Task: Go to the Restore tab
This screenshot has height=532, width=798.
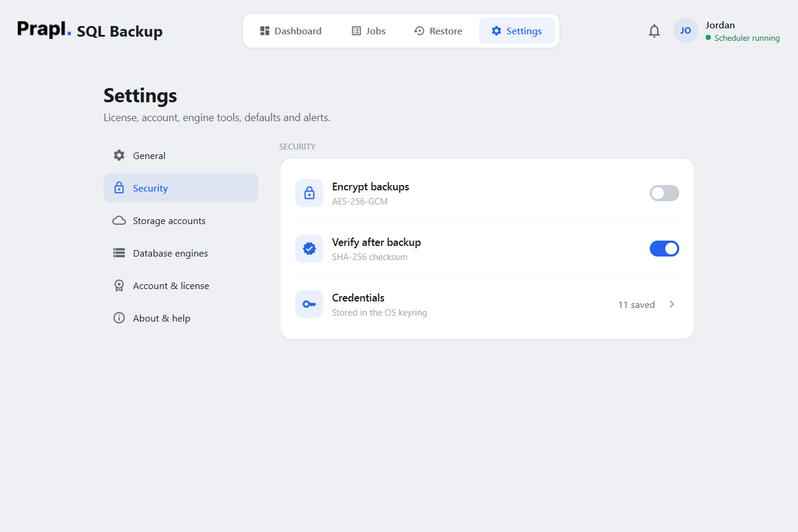Action: (x=438, y=31)
